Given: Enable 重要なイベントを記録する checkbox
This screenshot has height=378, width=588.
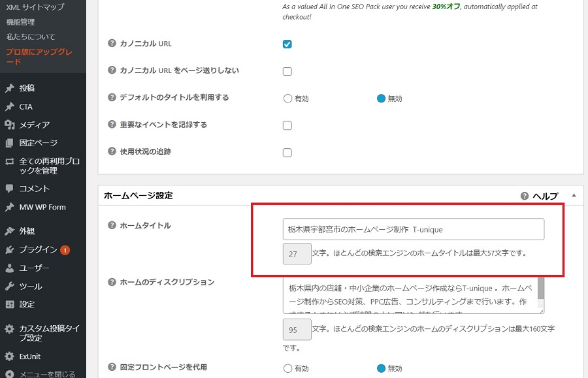Looking at the screenshot, I should (x=287, y=125).
